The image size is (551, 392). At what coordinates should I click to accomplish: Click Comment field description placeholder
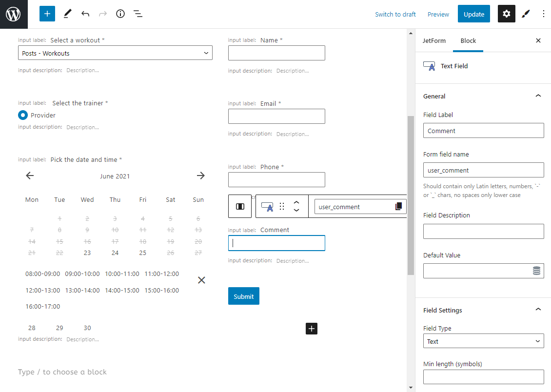(x=293, y=261)
